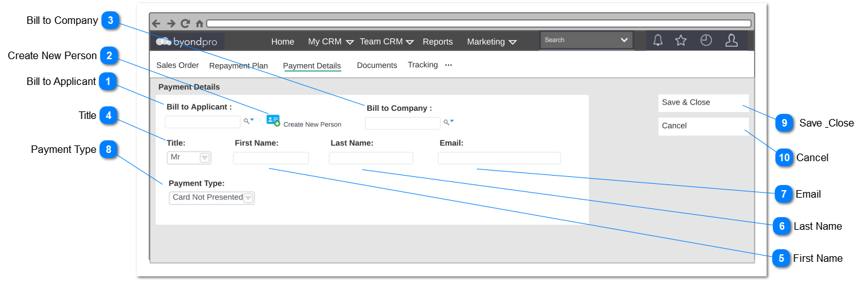The width and height of the screenshot is (868, 282).
Task: Click the browser address bar
Action: (x=479, y=23)
